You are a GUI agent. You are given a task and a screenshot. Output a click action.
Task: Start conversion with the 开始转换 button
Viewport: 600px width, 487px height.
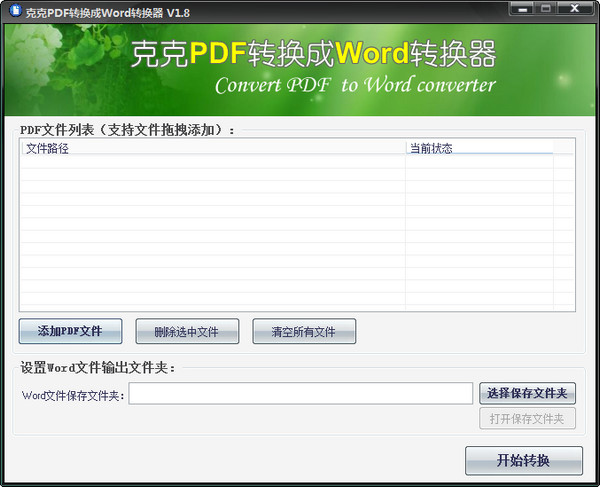pyautogui.click(x=524, y=461)
